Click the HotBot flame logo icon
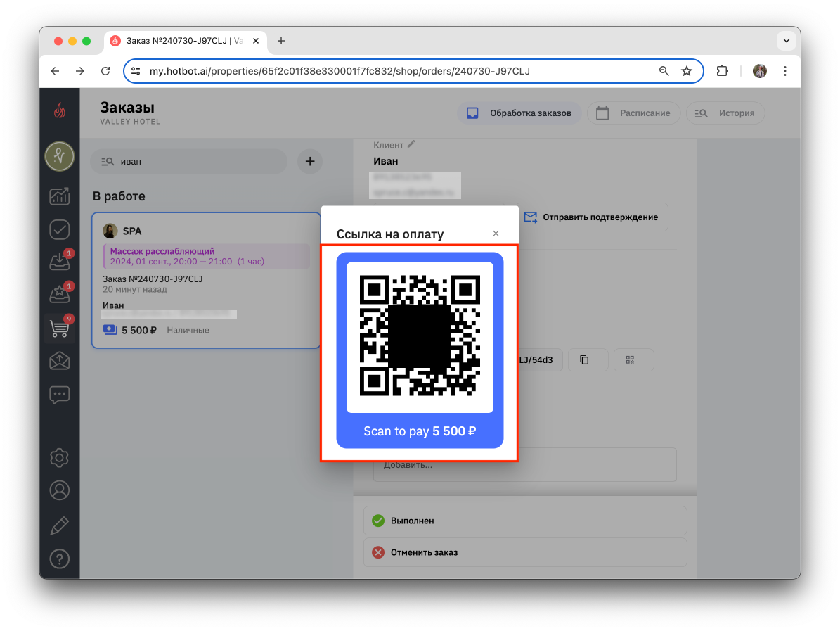Screen dimensions: 840x631 [60, 111]
